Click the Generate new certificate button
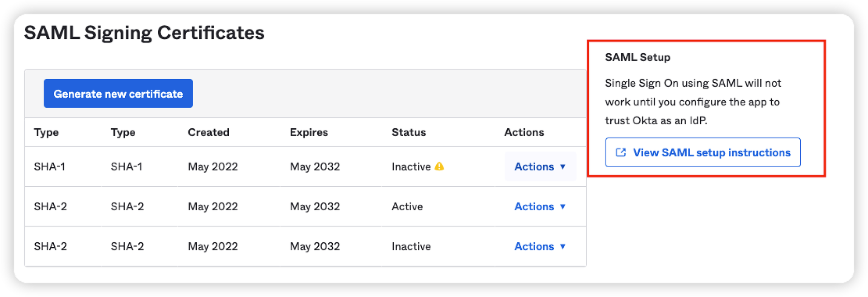Image resolution: width=868 pixels, height=297 pixels. click(118, 93)
